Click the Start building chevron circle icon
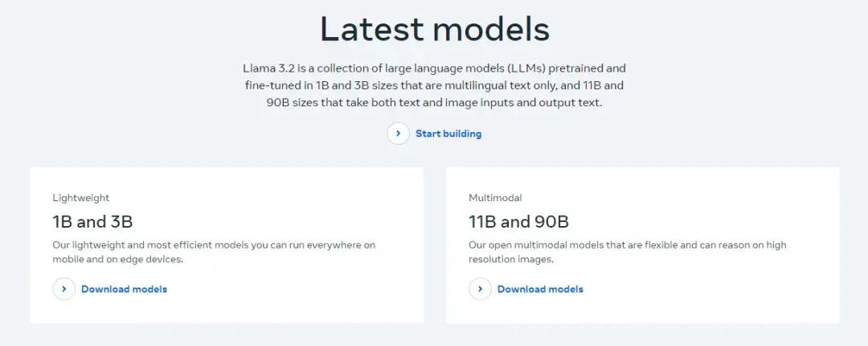The height and width of the screenshot is (346, 868). pos(398,134)
